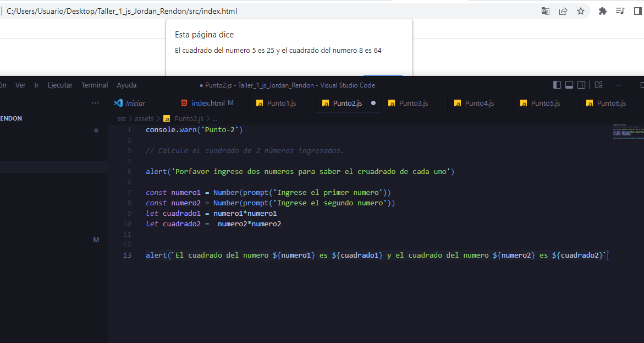This screenshot has width=644, height=343.
Task: Open the Explorer more actions ellipsis
Action: pyautogui.click(x=95, y=103)
